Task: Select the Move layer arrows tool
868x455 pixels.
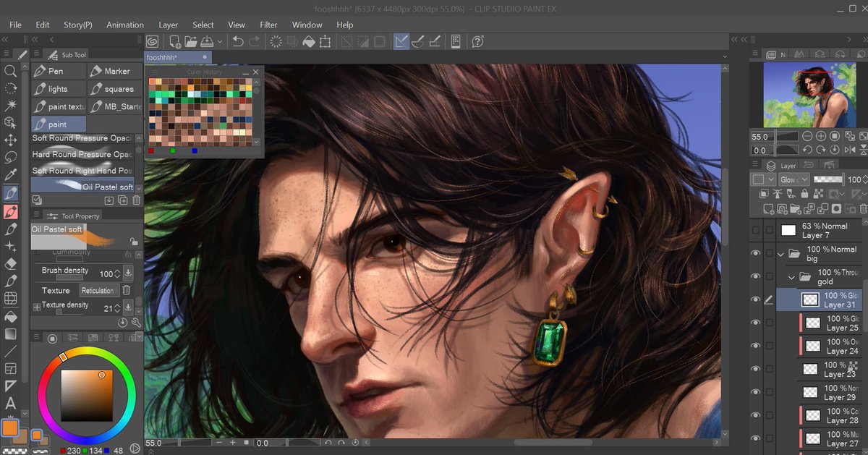Action: coord(11,140)
